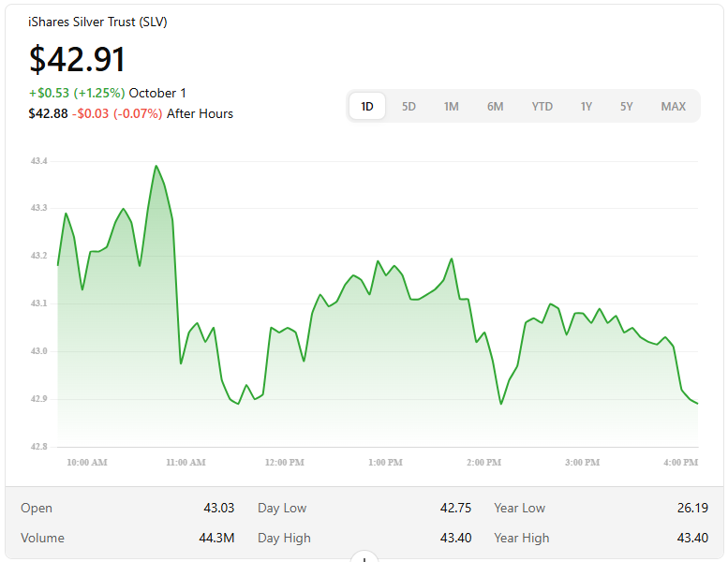Click the Open value 43.03
This screenshot has height=562, width=728.
[x=218, y=508]
